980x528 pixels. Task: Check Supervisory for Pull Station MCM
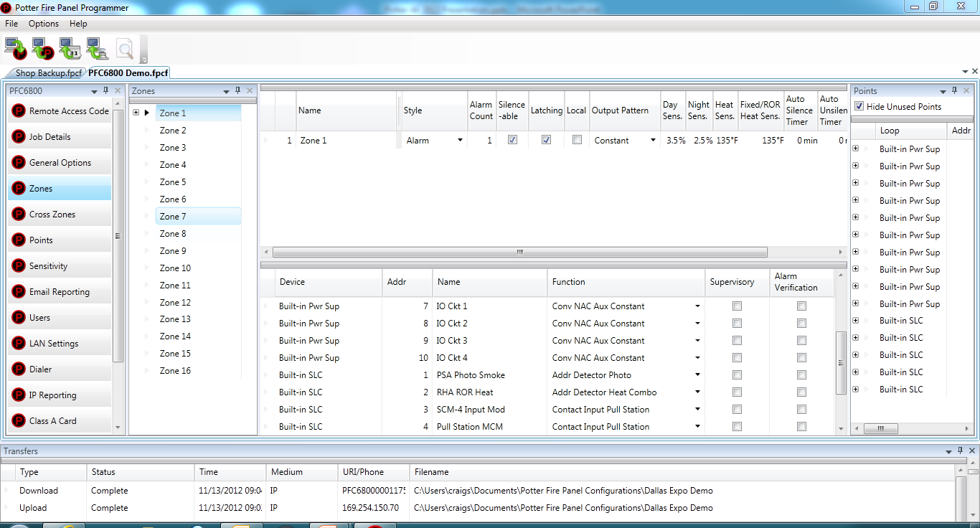(737, 427)
